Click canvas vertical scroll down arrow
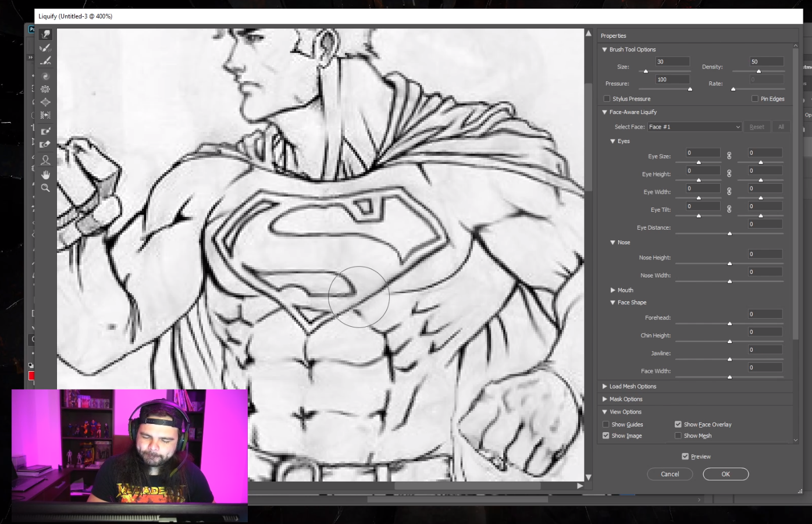Screen dimensions: 812x524 [588, 477]
